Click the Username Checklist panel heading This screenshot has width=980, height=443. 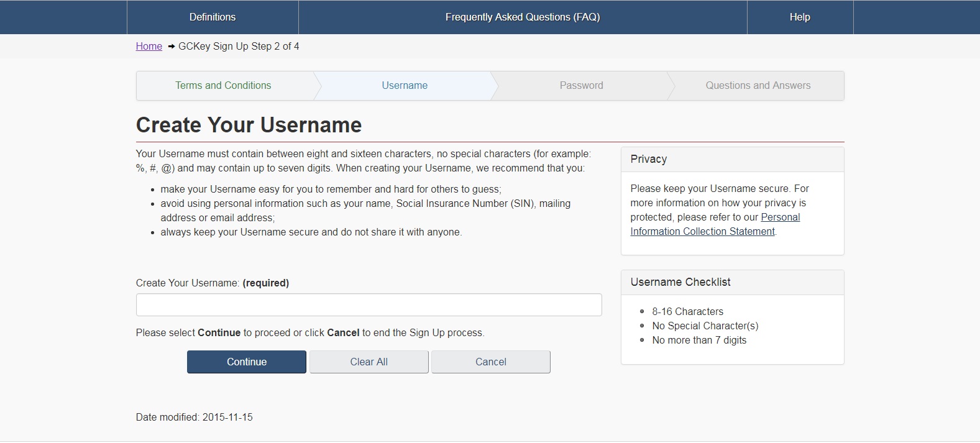click(x=680, y=282)
